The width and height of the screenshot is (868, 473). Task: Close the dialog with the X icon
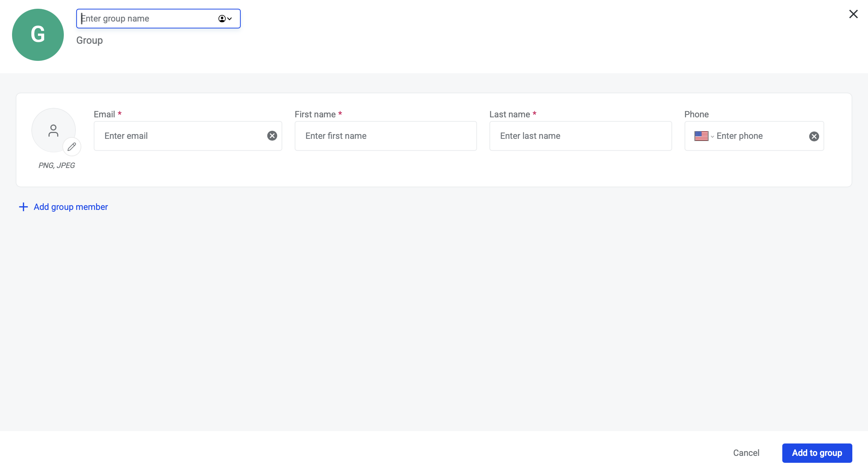coord(853,14)
